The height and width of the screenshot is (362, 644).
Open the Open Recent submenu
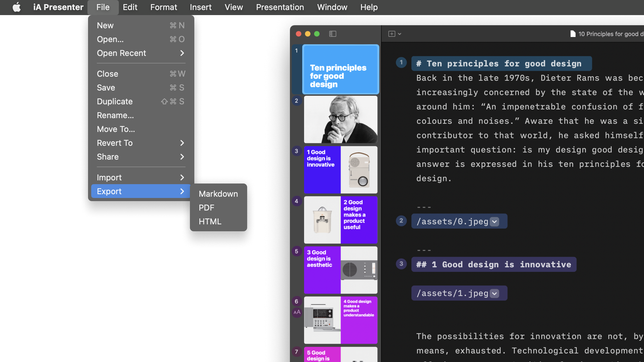tap(141, 53)
